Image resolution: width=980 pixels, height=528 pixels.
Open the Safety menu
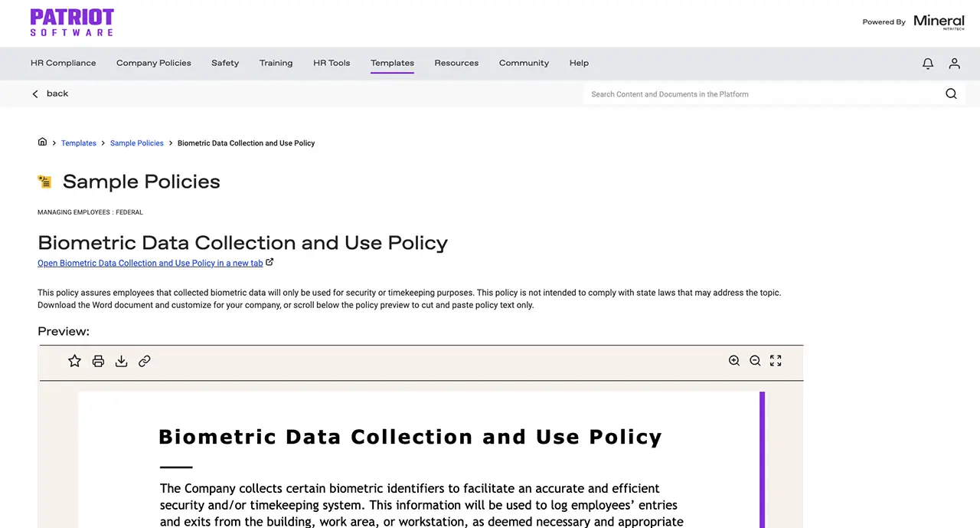coord(225,63)
